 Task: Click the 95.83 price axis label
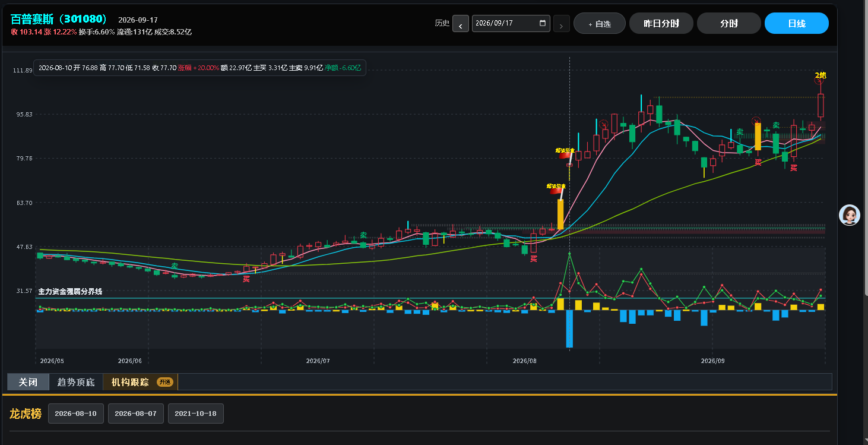click(23, 114)
